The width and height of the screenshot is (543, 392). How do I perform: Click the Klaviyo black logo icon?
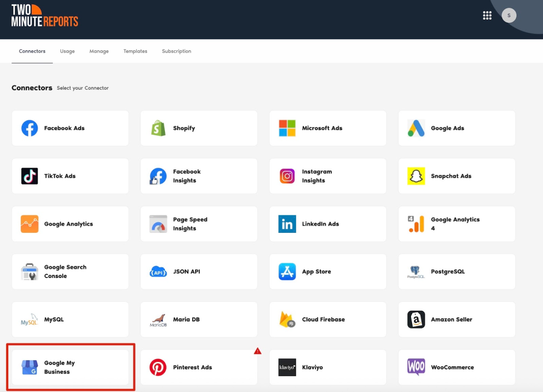click(x=287, y=367)
